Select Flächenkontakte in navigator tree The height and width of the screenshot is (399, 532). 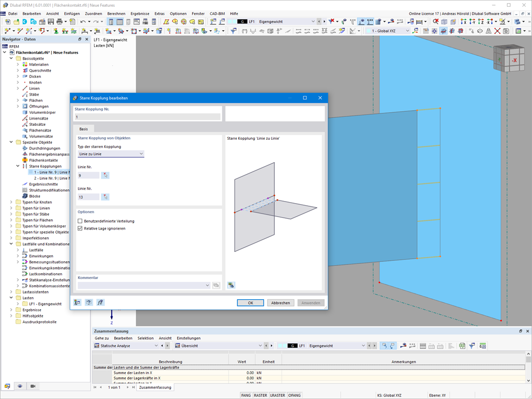click(x=44, y=160)
